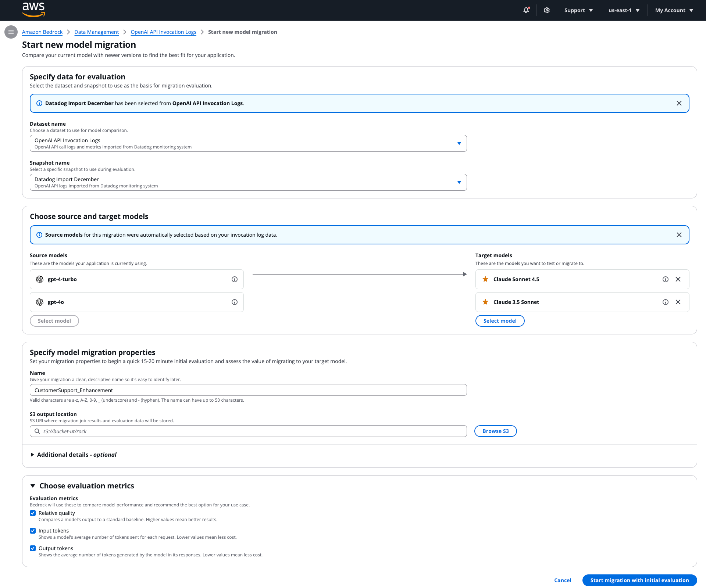Show info for gpt-4o source model
Viewport: 706px width, 588px height.
tap(235, 302)
